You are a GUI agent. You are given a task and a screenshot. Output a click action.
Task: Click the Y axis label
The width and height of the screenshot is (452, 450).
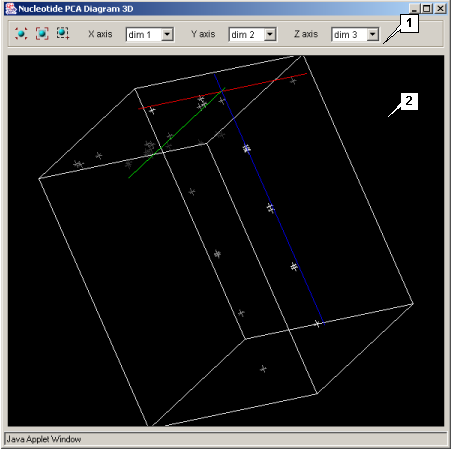tap(203, 34)
